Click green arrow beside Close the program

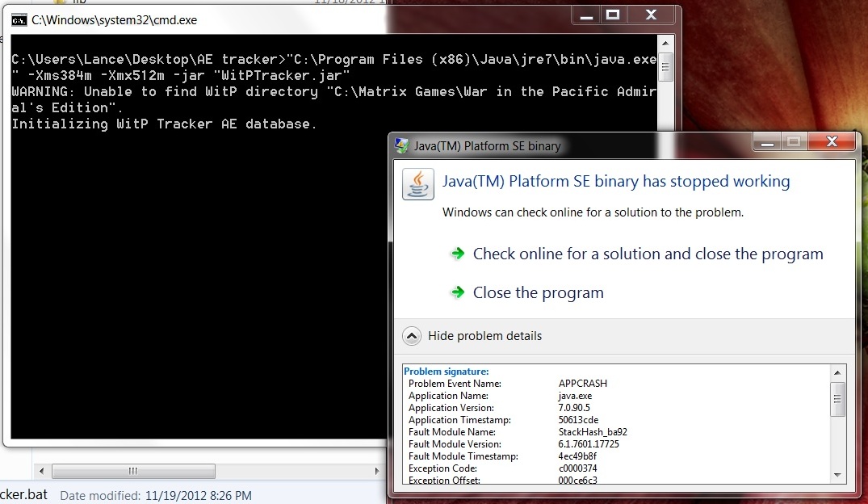[458, 292]
